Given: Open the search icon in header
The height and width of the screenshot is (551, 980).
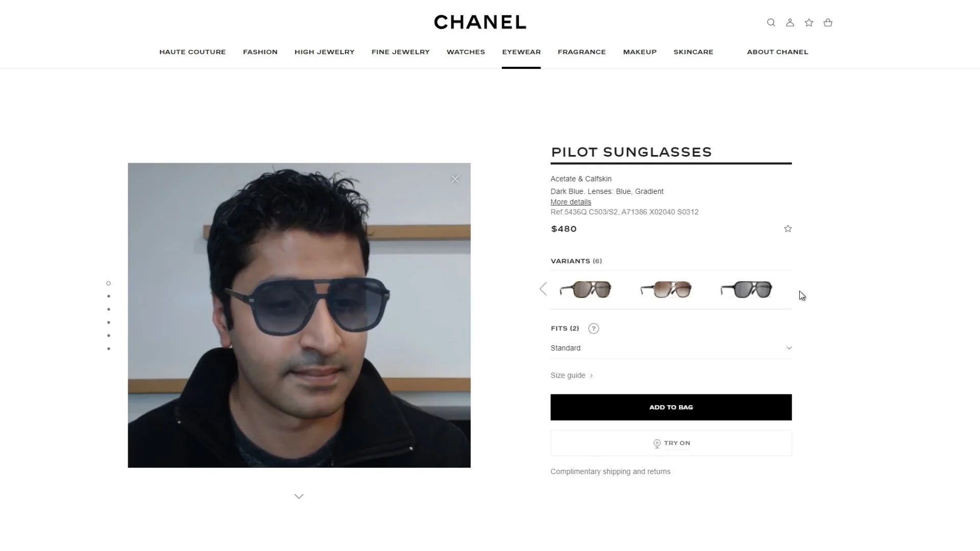Looking at the screenshot, I should click(771, 22).
